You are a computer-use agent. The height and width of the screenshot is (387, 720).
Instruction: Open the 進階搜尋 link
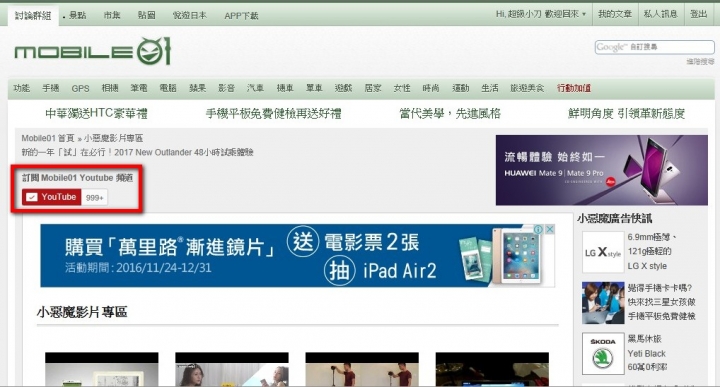pos(700,62)
